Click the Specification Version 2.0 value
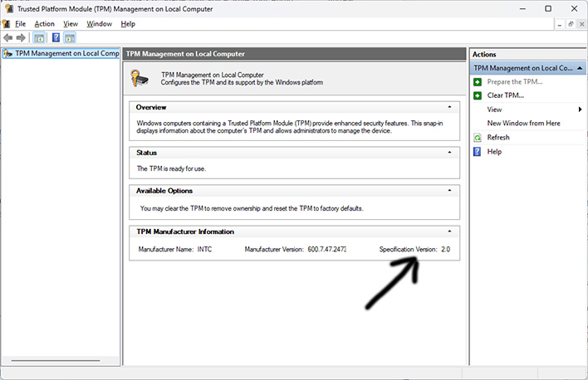Viewport: 588px width, 380px height. tap(445, 249)
